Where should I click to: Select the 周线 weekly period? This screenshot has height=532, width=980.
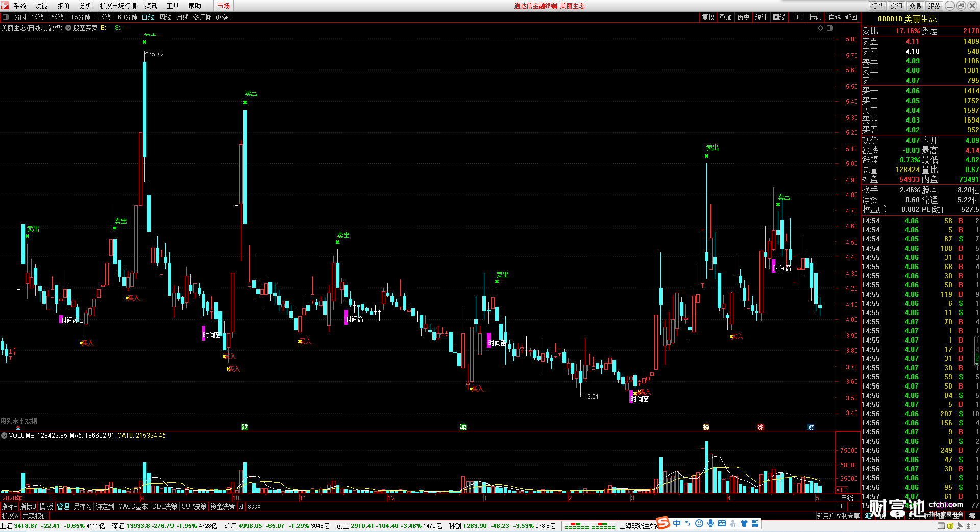coord(165,17)
